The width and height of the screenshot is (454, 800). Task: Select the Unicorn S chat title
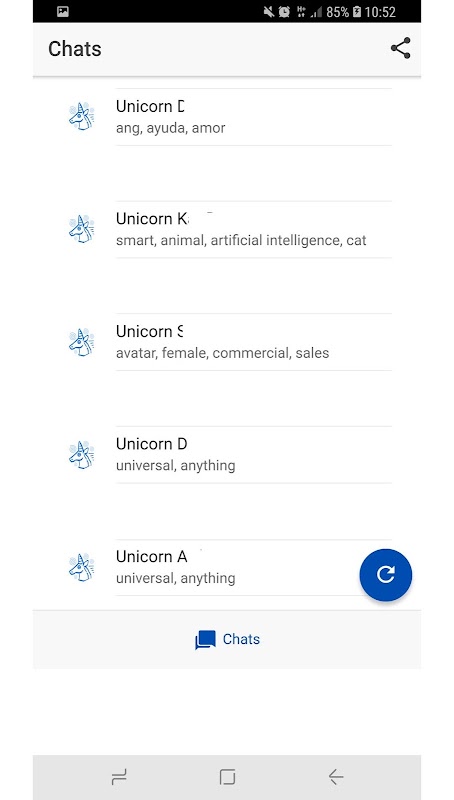click(x=149, y=331)
